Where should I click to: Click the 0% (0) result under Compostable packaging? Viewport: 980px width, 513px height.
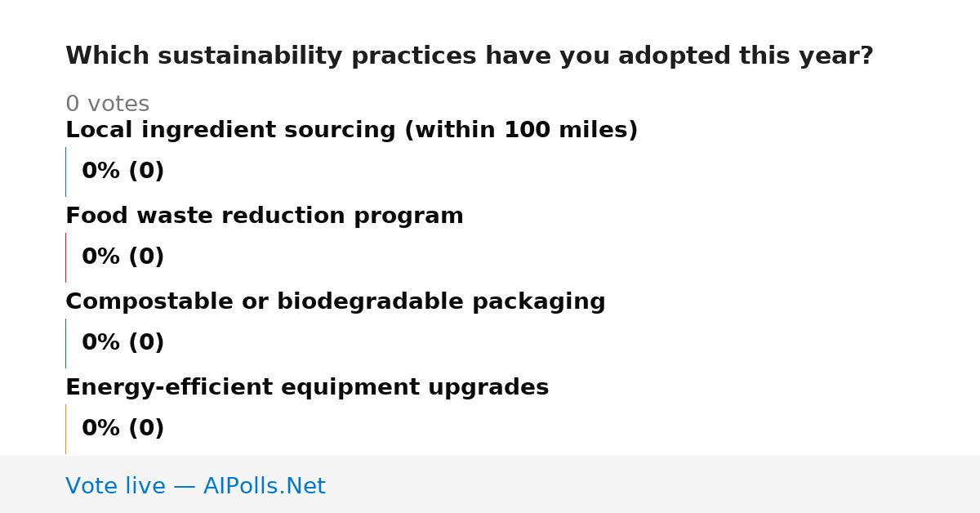[x=123, y=342]
